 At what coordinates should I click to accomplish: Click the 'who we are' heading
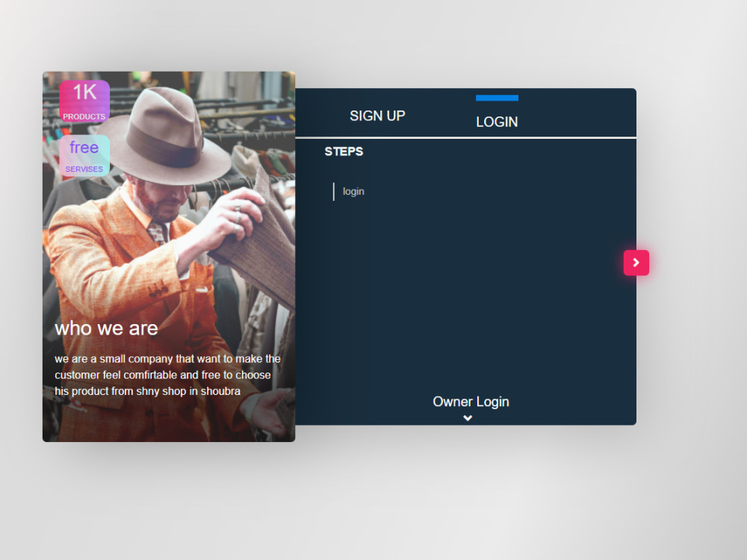coord(106,328)
